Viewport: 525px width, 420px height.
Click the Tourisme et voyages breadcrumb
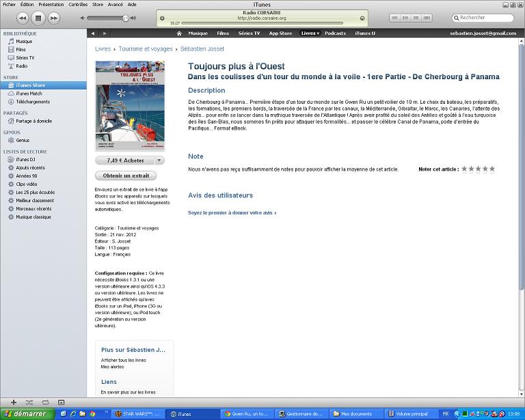146,48
